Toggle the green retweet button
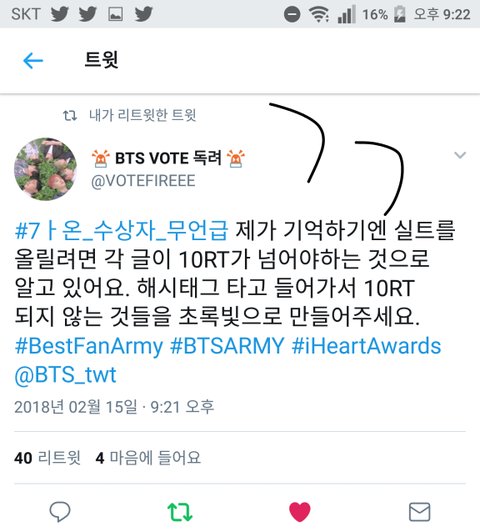This screenshot has height=532, width=480. [180, 512]
